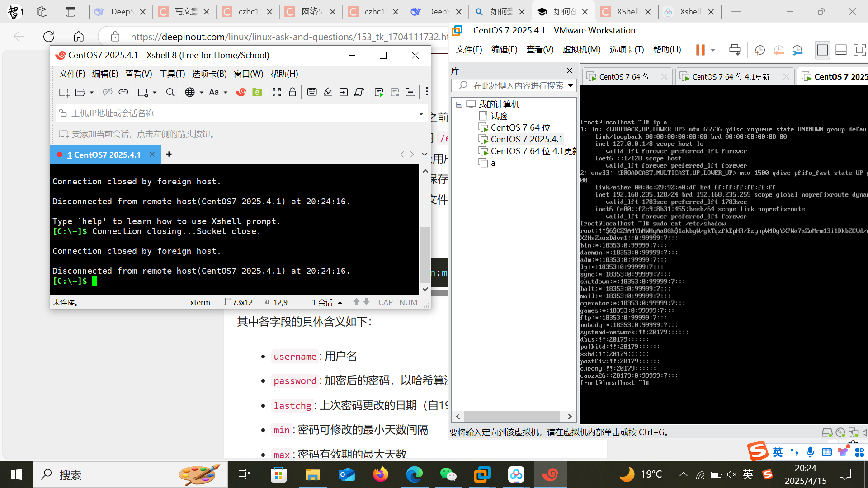Toggle the VMware thumbnail bar view
Image resolution: width=868 pixels, height=488 pixels.
[x=841, y=50]
